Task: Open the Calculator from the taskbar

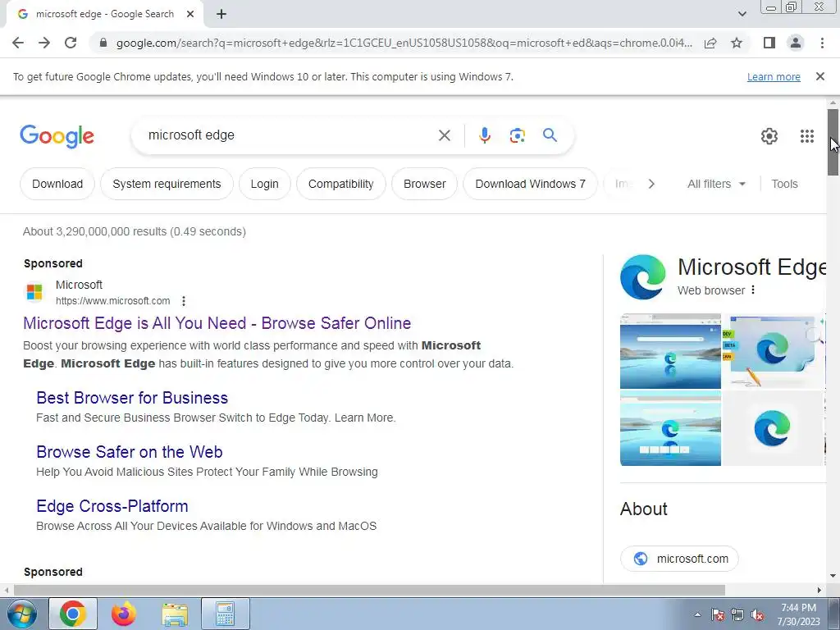Action: [226, 614]
